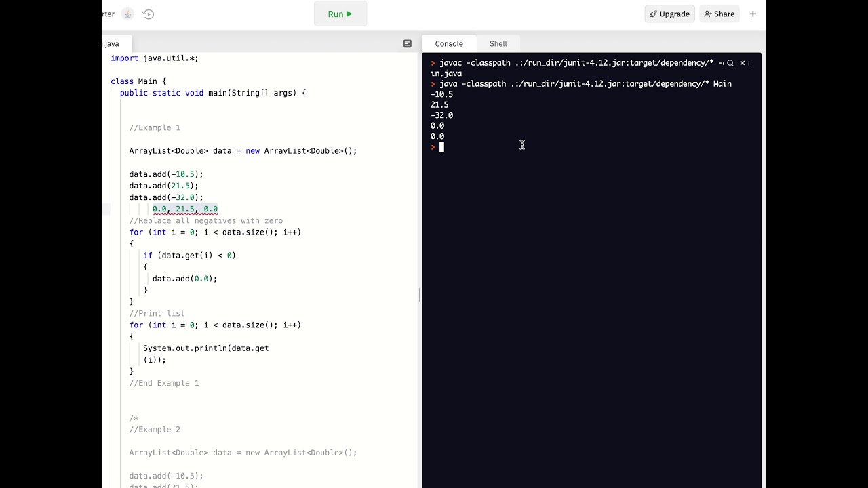The height and width of the screenshot is (488, 868).
Task: Click the 'data.add(0.0);' code line
Action: pos(184,279)
